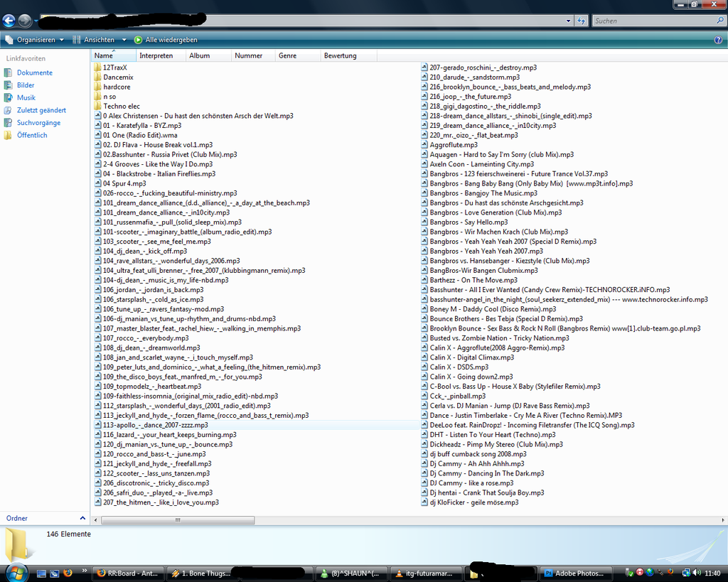
Task: Open the Bilder favorite link
Action: click(26, 85)
